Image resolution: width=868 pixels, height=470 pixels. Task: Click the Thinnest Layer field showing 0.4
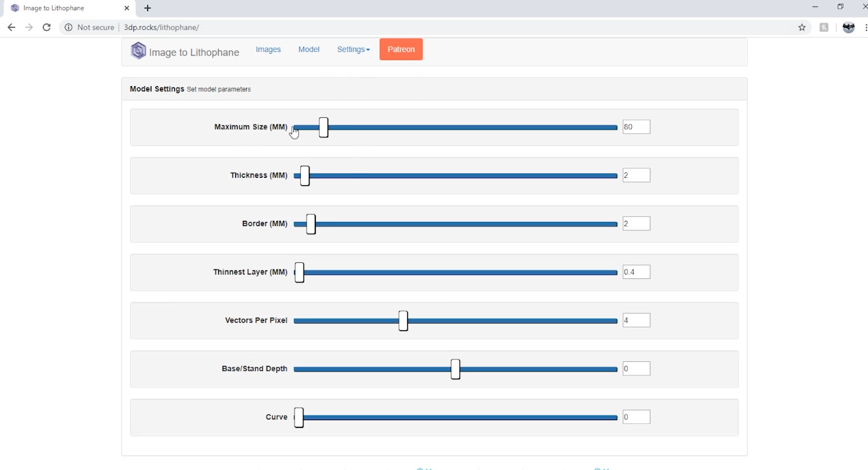[x=636, y=272]
